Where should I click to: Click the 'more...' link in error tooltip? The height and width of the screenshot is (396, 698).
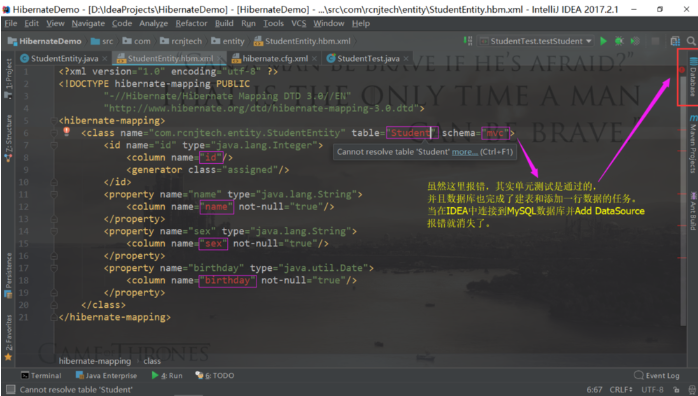tap(465, 152)
